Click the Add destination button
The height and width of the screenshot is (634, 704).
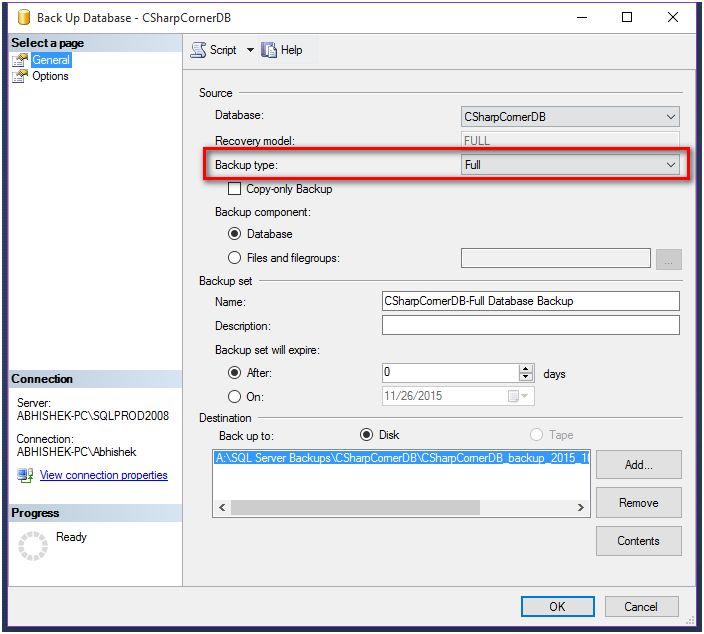[638, 465]
